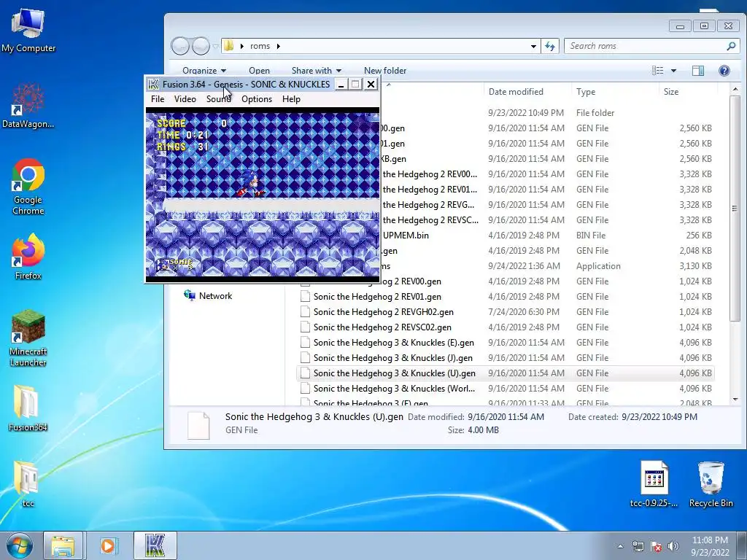Select Sonic the Hedgehog 2 REVGH02.gen
Screen dimensions: 747x560
tap(506, 312)
